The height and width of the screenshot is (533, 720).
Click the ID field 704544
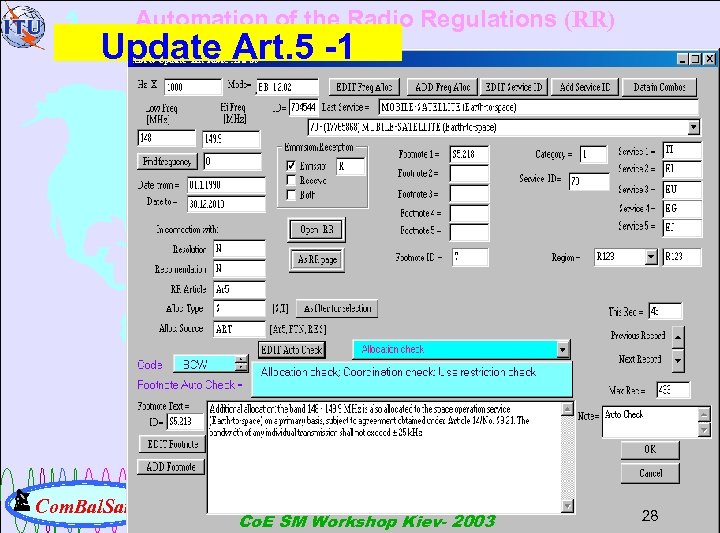[x=304, y=107]
